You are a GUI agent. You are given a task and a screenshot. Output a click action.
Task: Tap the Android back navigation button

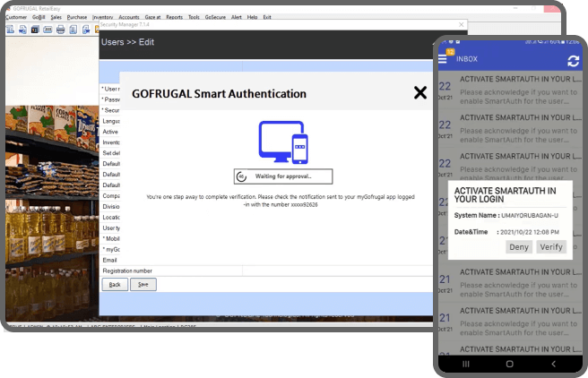tap(553, 365)
